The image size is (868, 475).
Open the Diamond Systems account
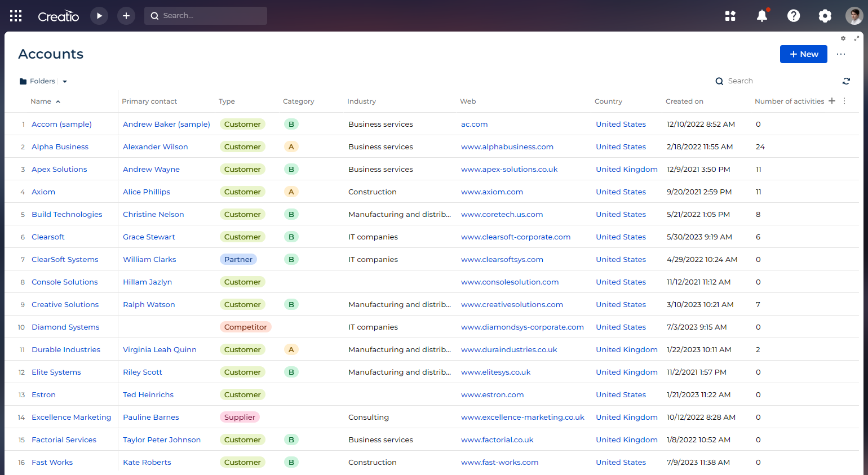click(65, 327)
